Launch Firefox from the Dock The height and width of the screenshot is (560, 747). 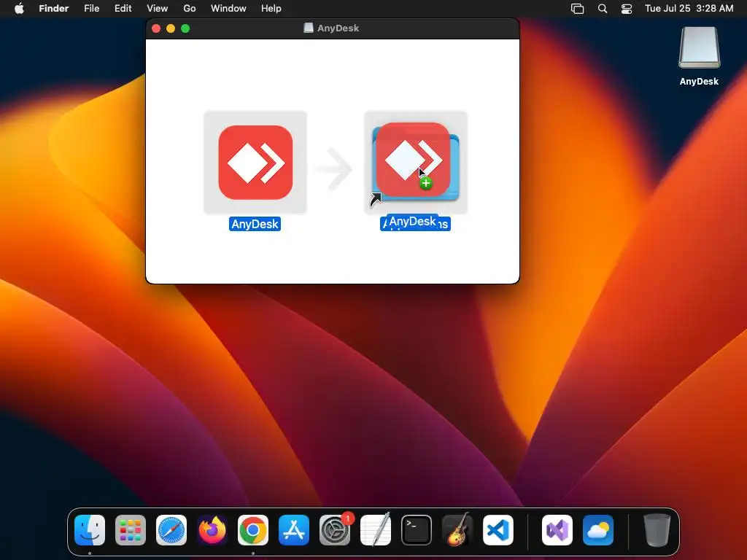(x=212, y=530)
